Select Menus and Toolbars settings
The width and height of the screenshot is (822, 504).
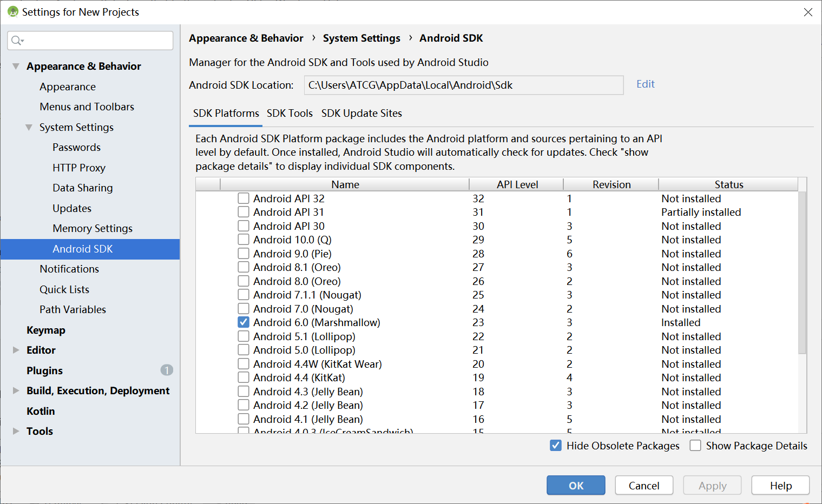(x=87, y=107)
